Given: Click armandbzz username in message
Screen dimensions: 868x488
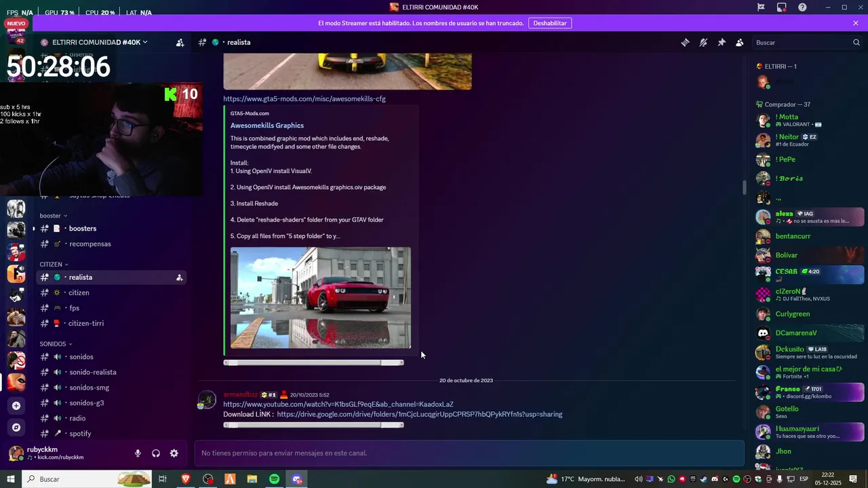Looking at the screenshot, I should [241, 394].
